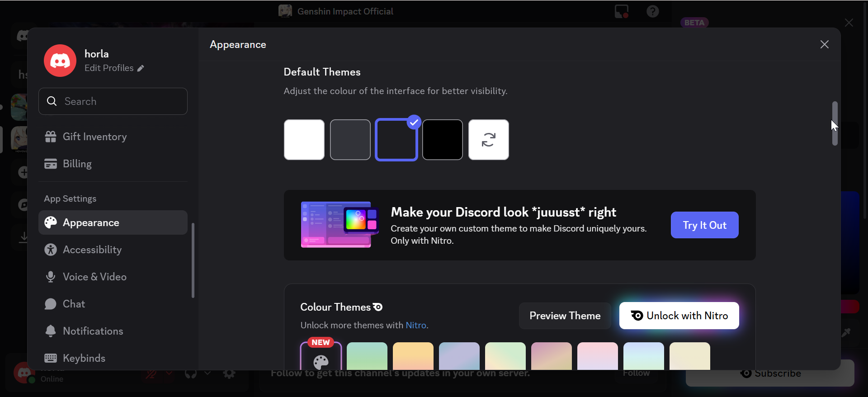Viewport: 868px width, 397px height.
Task: Go to the Appearance settings tab
Action: [x=113, y=222]
